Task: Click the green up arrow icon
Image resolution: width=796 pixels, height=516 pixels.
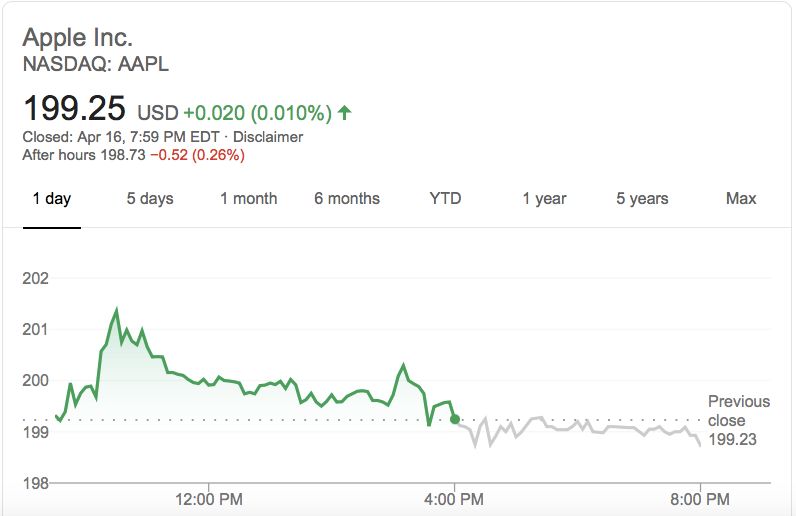Action: coord(345,112)
